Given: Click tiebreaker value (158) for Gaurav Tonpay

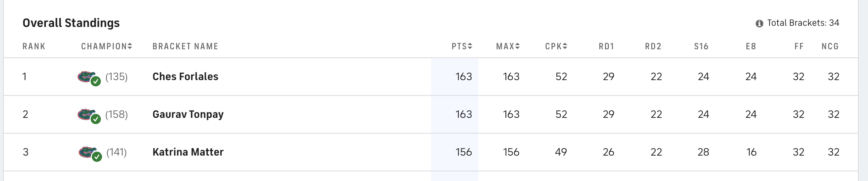Looking at the screenshot, I should point(117,114).
